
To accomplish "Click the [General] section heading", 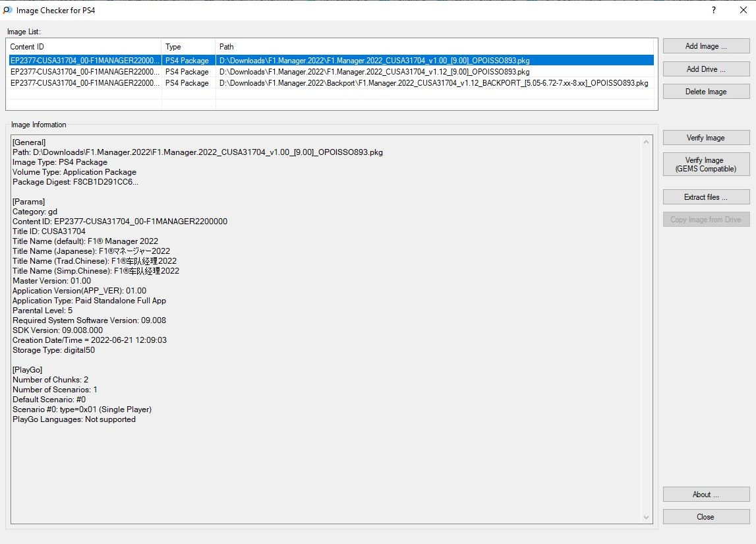I will (x=29, y=142).
